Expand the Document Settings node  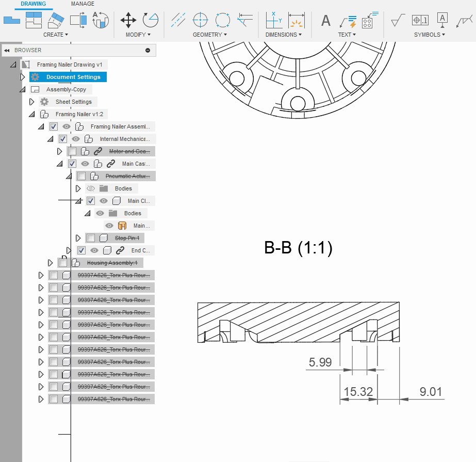[x=22, y=77]
